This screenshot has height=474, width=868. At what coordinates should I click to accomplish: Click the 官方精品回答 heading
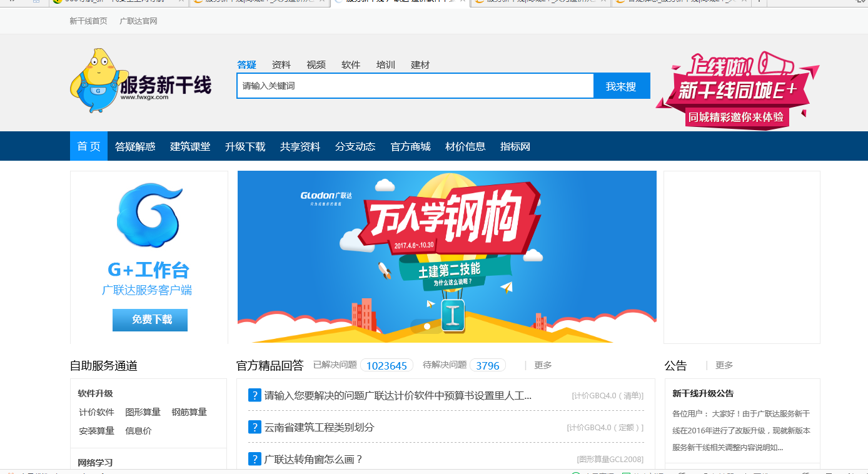(x=270, y=365)
